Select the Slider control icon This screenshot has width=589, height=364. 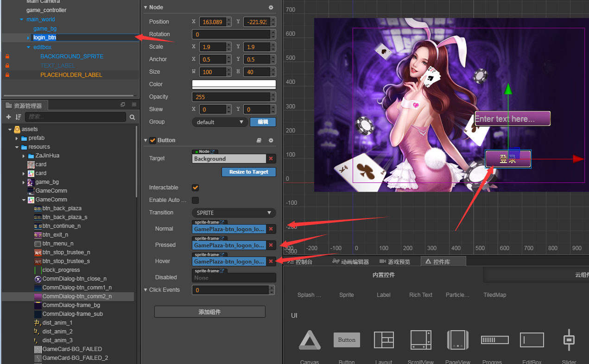tap(569, 340)
